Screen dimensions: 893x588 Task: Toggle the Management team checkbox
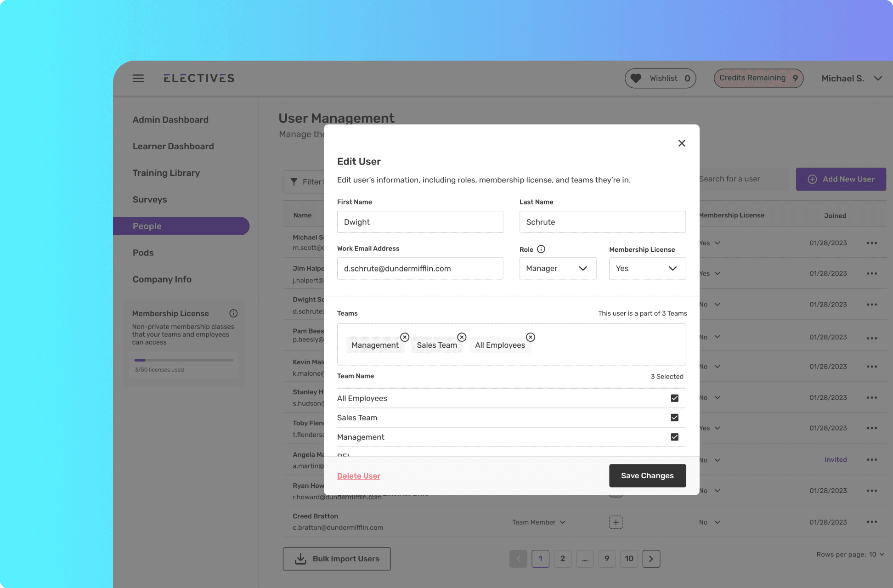674,436
